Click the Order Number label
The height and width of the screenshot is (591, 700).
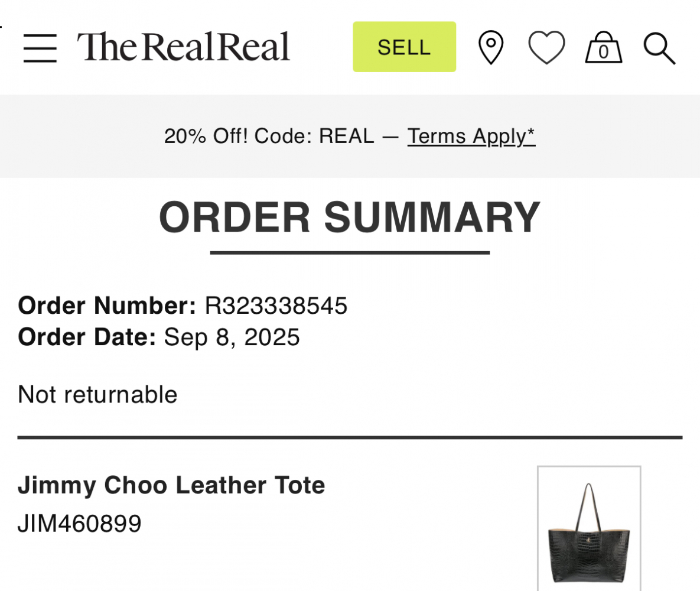point(107,306)
